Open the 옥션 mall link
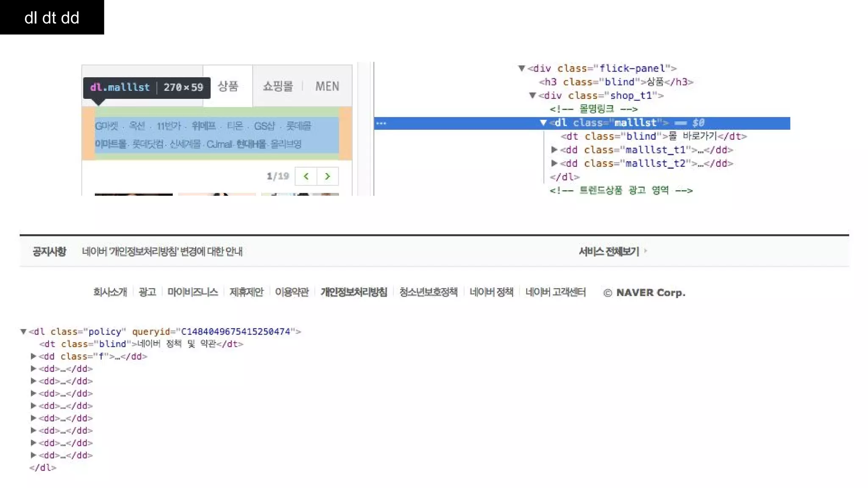This screenshot has width=868, height=488. [137, 126]
